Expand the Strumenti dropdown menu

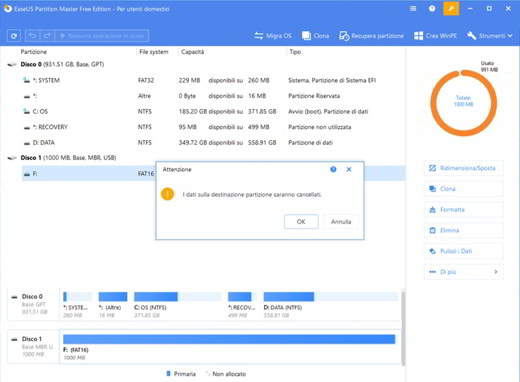(x=490, y=36)
